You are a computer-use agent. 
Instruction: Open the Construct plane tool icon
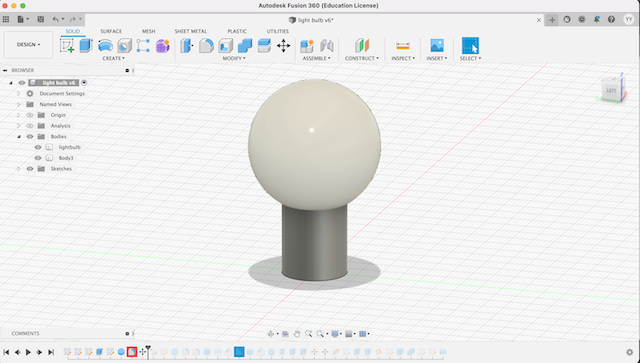(362, 45)
